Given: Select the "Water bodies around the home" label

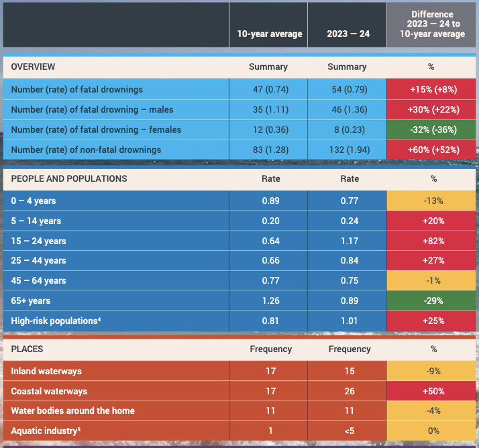Looking at the screenshot, I should click(x=72, y=410).
